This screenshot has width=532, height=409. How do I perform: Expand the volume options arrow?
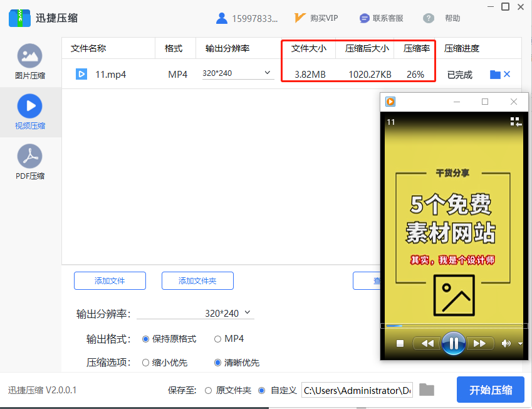(x=520, y=344)
